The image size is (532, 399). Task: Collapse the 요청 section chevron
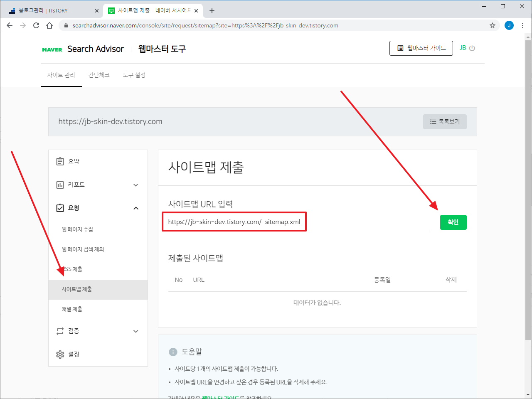[136, 208]
